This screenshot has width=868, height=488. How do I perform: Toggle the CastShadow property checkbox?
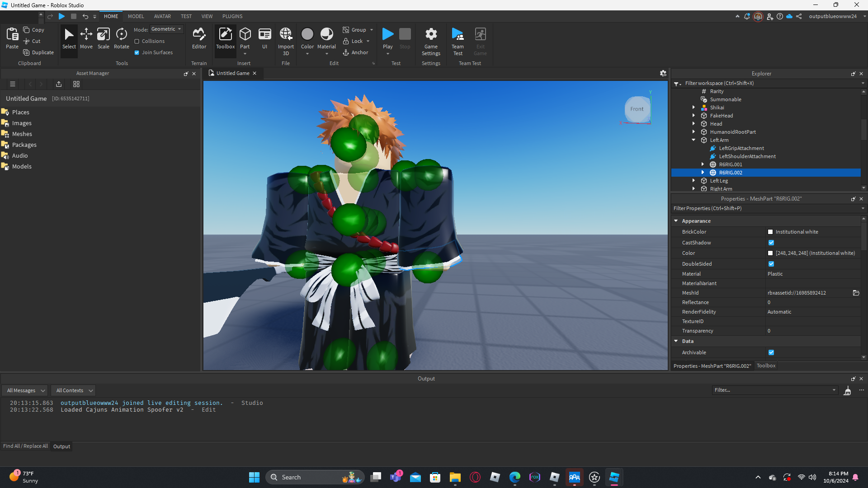click(771, 243)
